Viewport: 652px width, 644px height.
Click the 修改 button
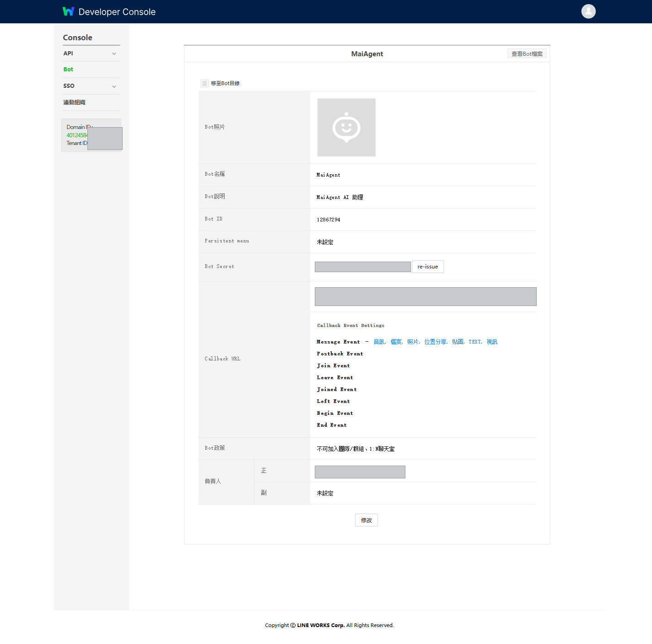pos(366,520)
